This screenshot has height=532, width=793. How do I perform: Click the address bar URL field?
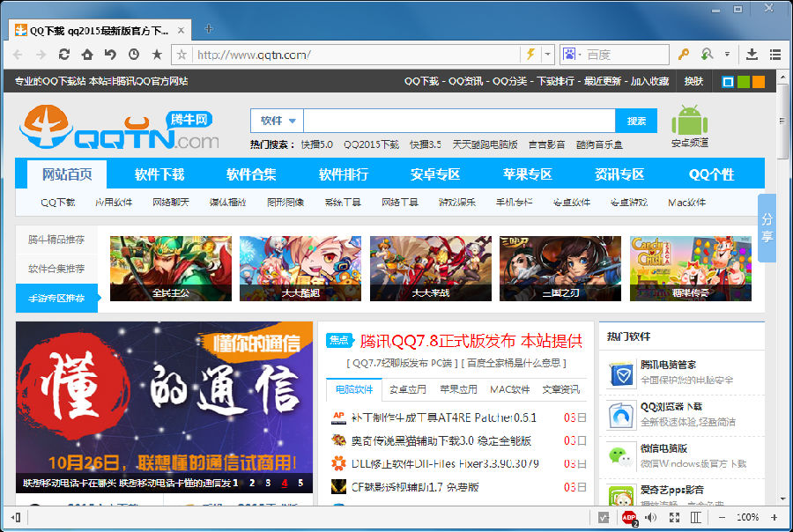click(356, 54)
